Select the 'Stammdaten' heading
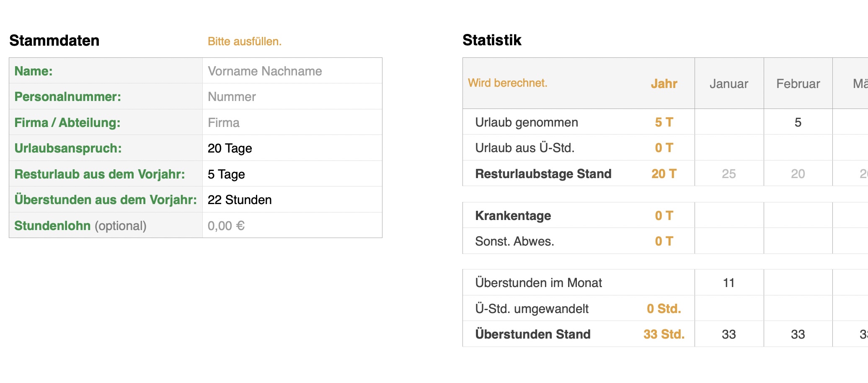 (54, 41)
